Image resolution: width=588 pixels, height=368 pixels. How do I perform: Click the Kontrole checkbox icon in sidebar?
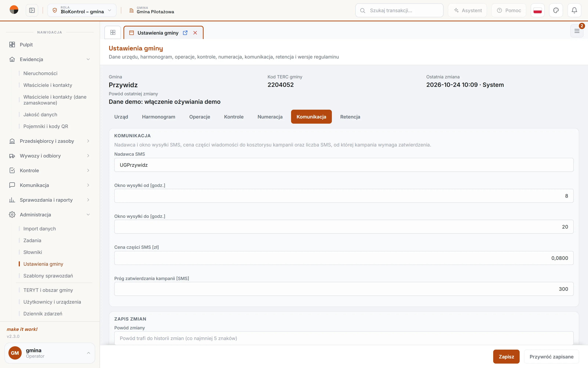click(12, 170)
